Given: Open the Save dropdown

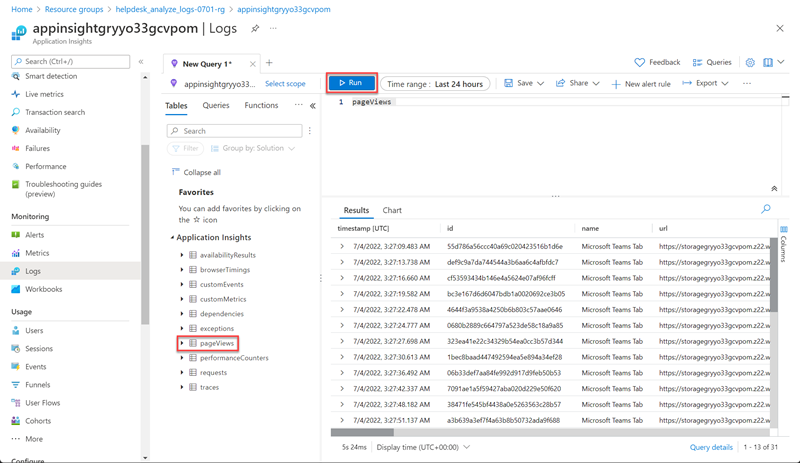Looking at the screenshot, I should [x=524, y=83].
